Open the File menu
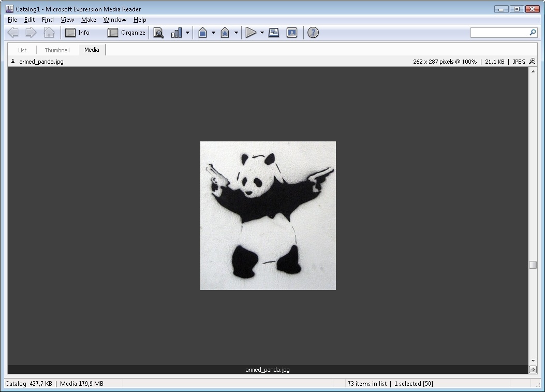545x392 pixels. (12, 20)
